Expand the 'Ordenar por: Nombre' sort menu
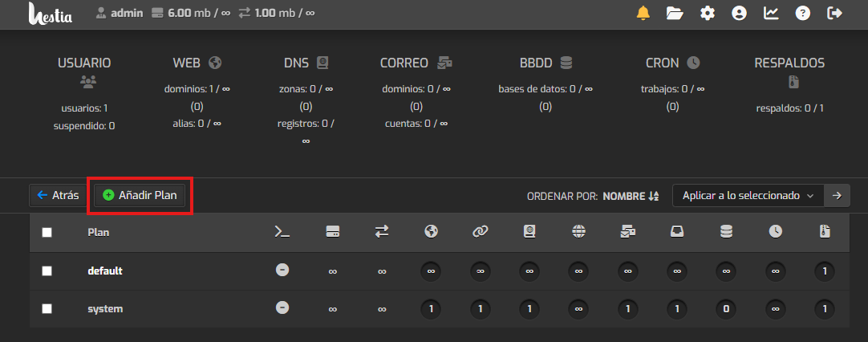 pos(631,195)
